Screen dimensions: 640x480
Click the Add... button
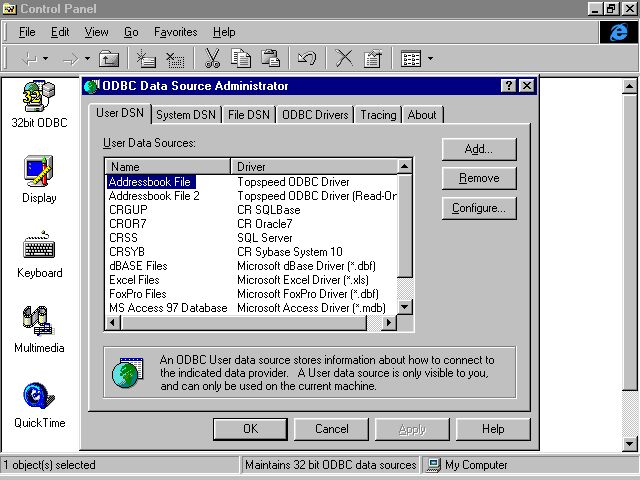point(479,149)
